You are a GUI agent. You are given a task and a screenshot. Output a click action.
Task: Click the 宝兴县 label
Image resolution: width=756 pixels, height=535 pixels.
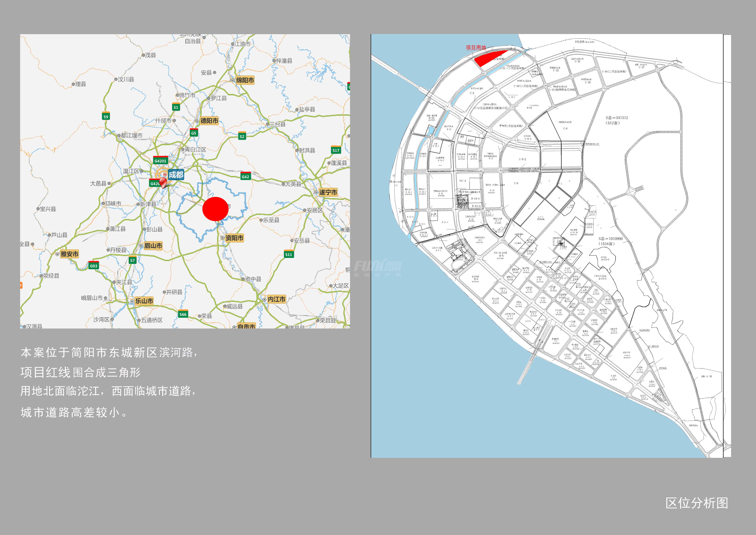click(48, 209)
